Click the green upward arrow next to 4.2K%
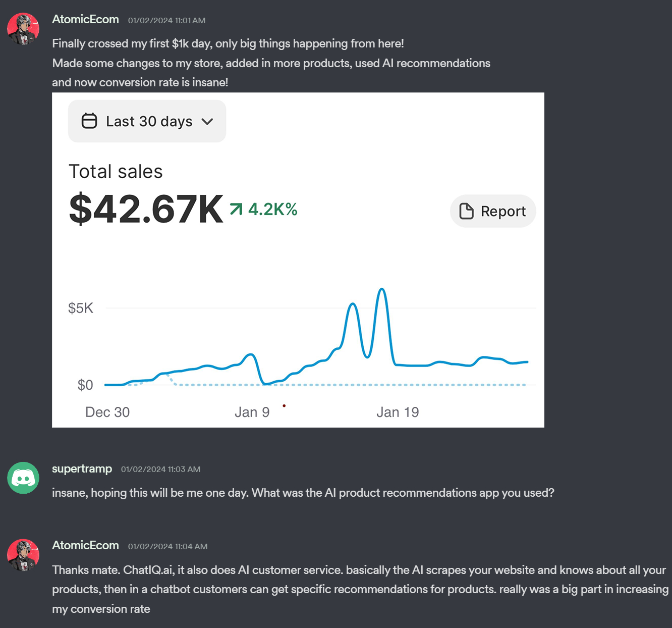 coord(236,209)
